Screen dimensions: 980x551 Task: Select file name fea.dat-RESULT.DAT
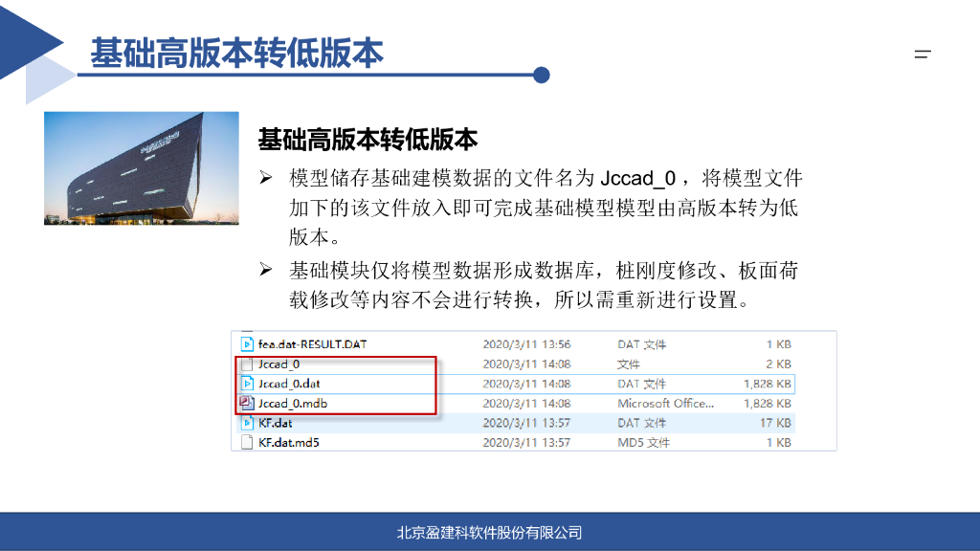pos(313,344)
